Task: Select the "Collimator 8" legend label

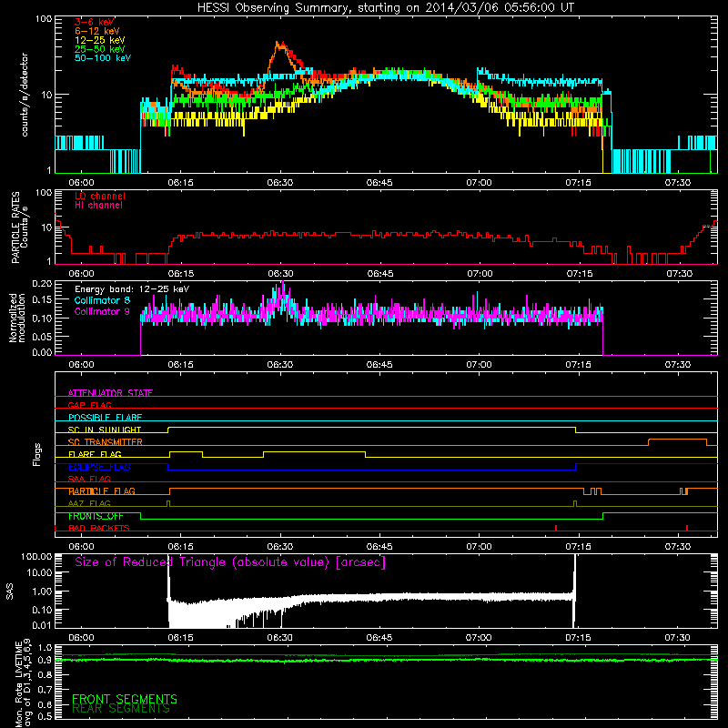Action: click(x=102, y=300)
